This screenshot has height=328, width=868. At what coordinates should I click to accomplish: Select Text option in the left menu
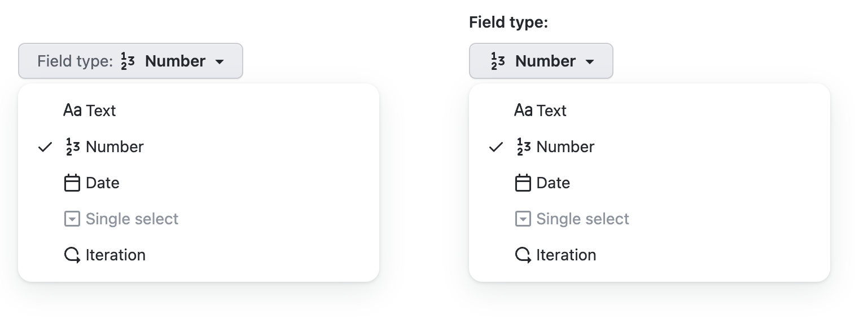100,110
